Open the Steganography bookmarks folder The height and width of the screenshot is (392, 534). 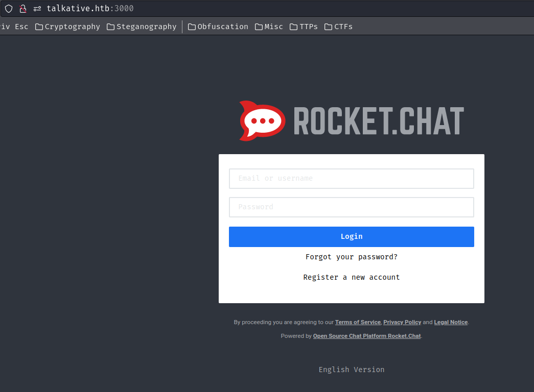pos(142,27)
